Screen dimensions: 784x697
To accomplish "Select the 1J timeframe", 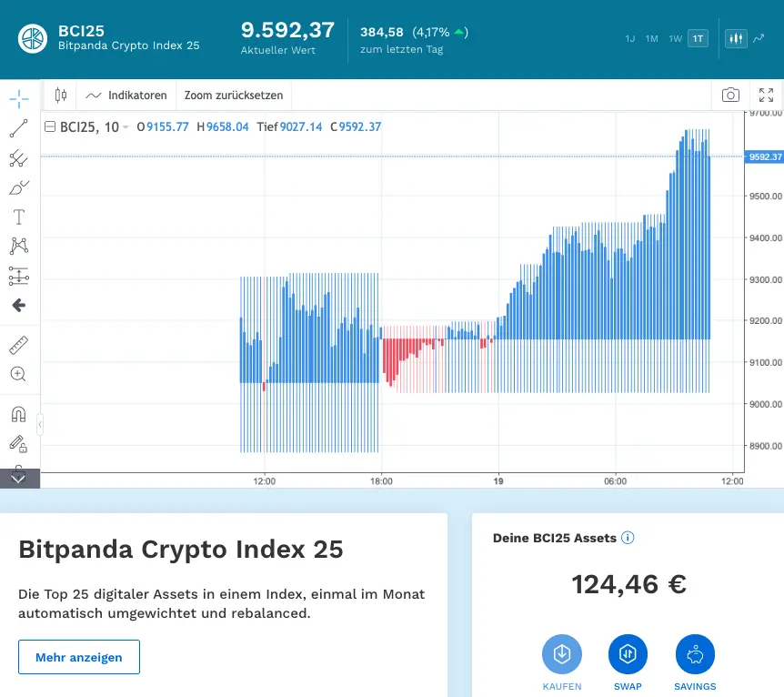I will 630,38.
